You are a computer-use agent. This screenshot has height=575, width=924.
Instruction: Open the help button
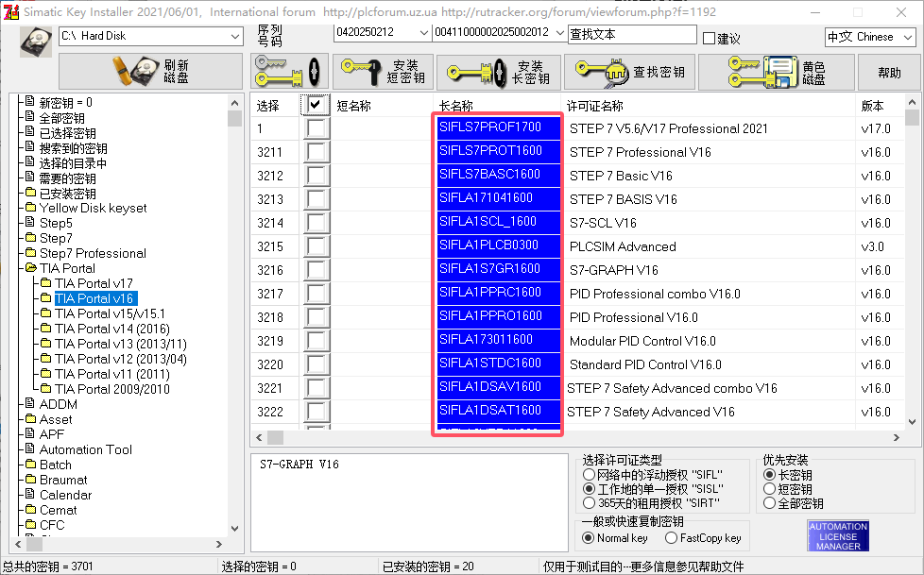889,72
